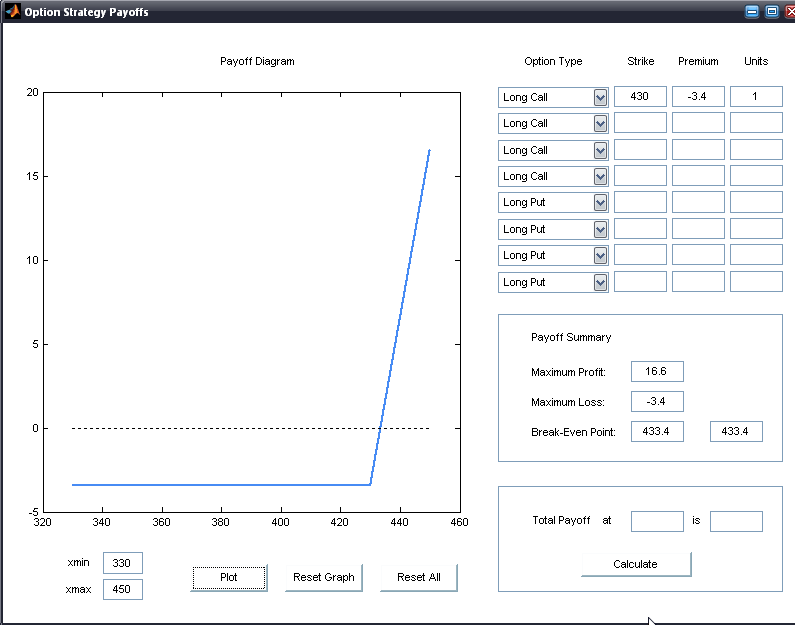Click Maximum Profit field showing 16.6
Viewport: 795px width, 625px height.
click(x=657, y=372)
